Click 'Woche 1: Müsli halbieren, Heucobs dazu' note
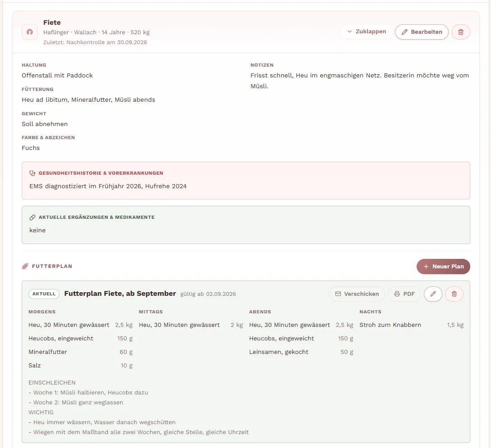 pos(88,393)
